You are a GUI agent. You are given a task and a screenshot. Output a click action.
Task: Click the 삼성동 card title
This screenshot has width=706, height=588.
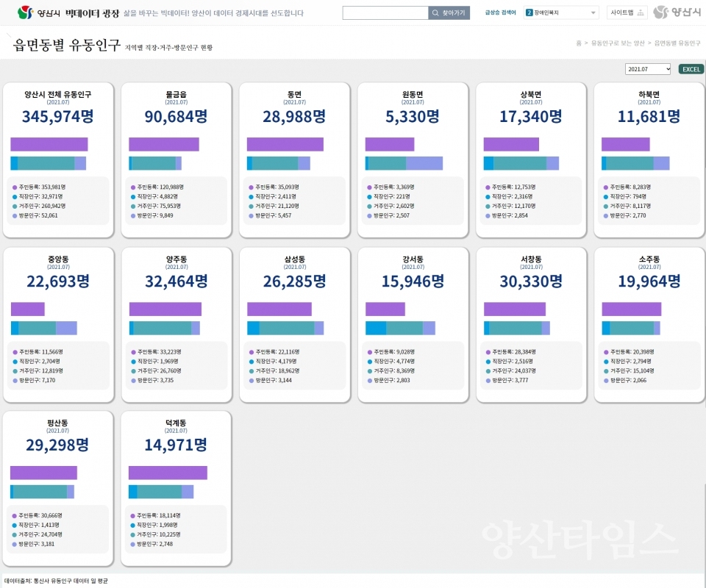click(x=295, y=259)
